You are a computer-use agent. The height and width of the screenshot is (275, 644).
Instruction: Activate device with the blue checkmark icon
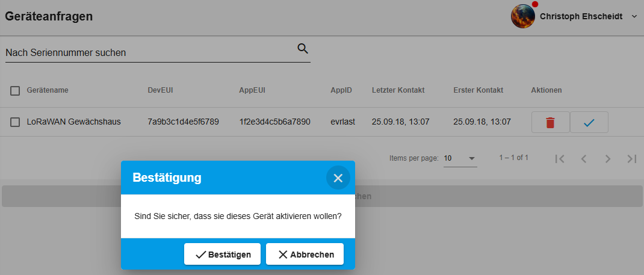pyautogui.click(x=589, y=122)
